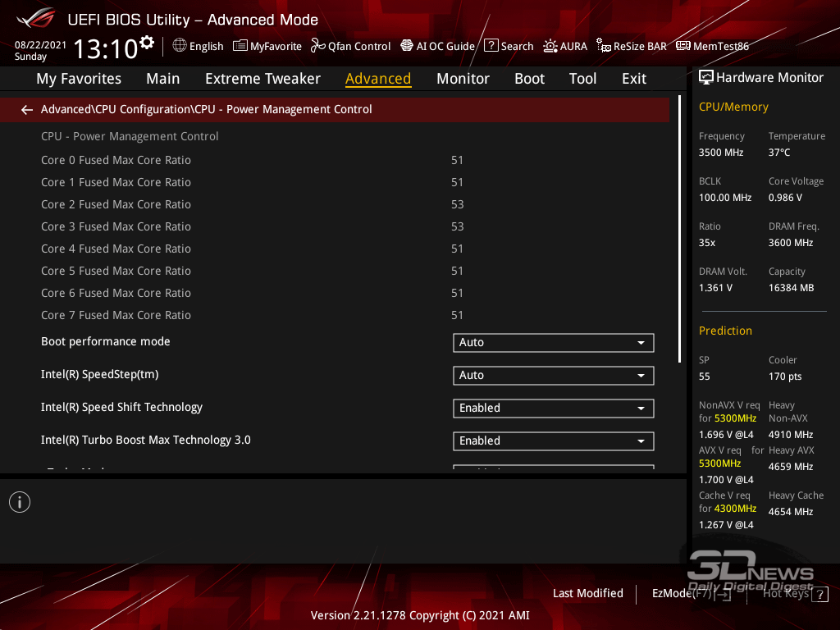The width and height of the screenshot is (840, 630).
Task: Click the Version 2.21.1278 copyright text
Action: pyautogui.click(x=420, y=615)
